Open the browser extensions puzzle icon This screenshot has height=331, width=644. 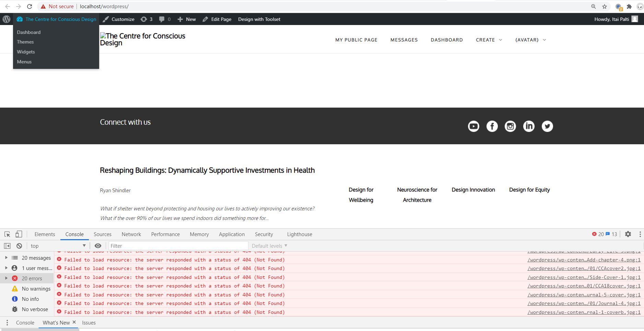pos(629,7)
